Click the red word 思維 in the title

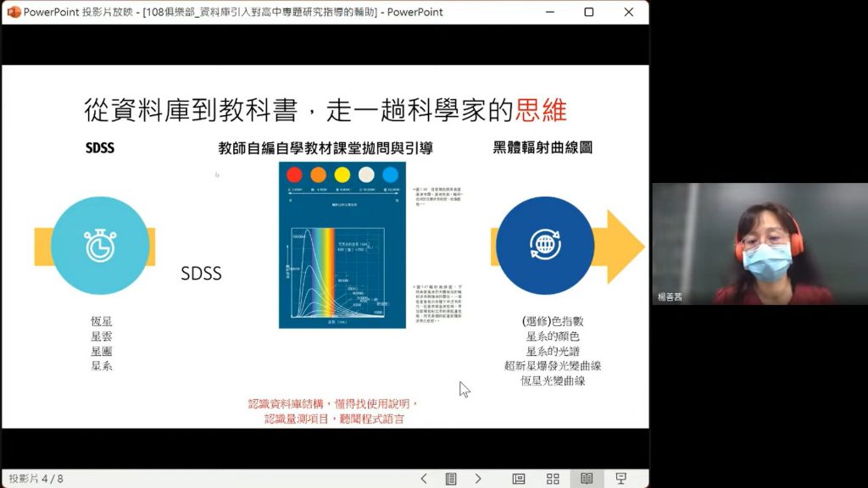tap(541, 110)
